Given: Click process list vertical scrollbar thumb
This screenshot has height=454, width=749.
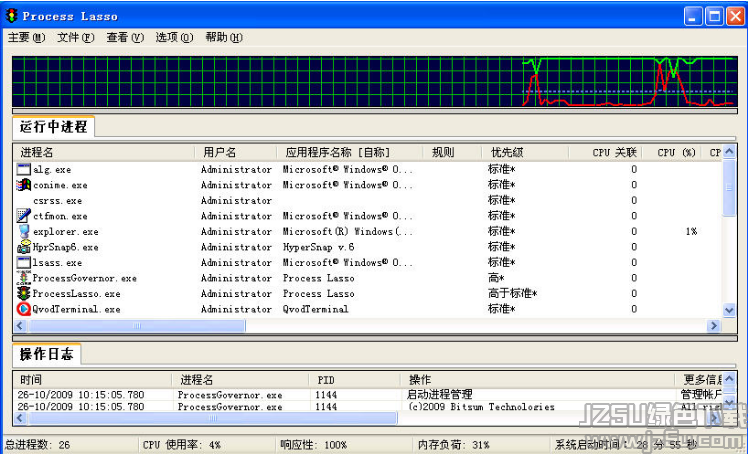Looking at the screenshot, I should (x=729, y=188).
